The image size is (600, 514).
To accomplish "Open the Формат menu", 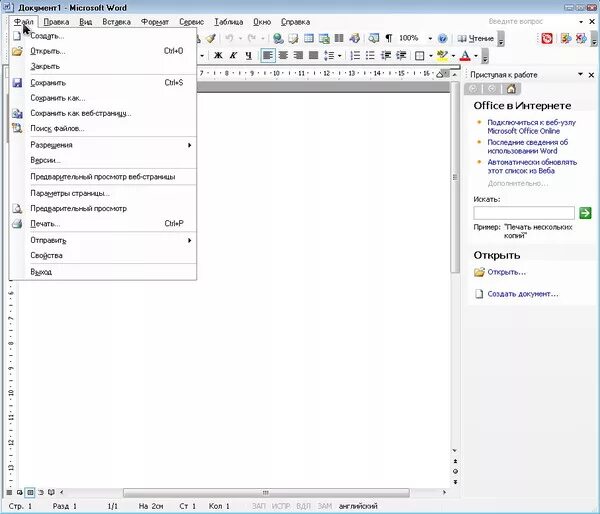I will coord(155,22).
